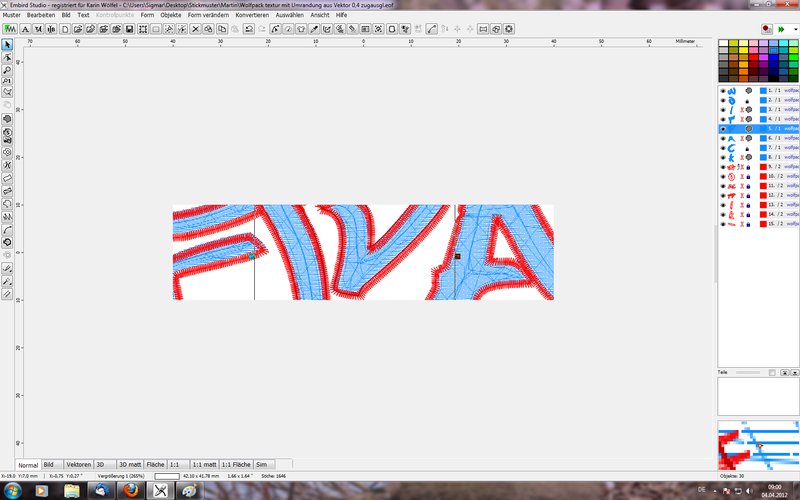The width and height of the screenshot is (800, 500).
Task: Delete selected object with X icon
Action: (x=195, y=29)
